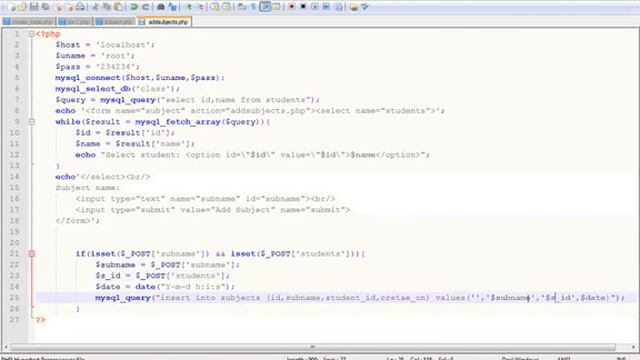The height and width of the screenshot is (360, 640).
Task: Place cursor on $host = 'localhost' line
Action: click(105, 45)
